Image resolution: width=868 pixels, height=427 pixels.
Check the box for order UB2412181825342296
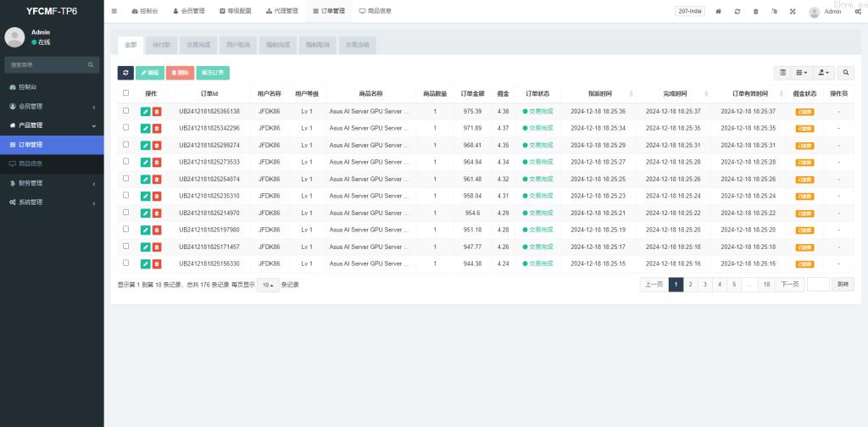[126, 128]
